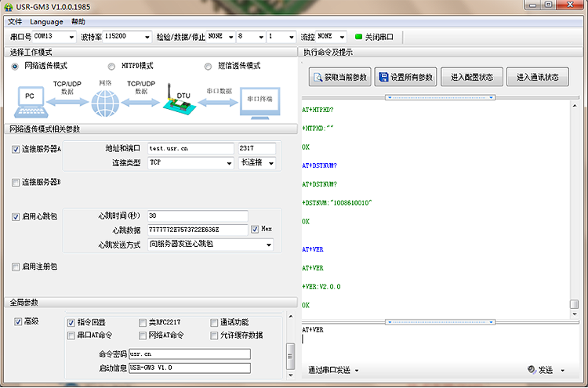Screen dimensions: 588x388
Task: Click the 串口终端 monitor icon
Action: 260,102
